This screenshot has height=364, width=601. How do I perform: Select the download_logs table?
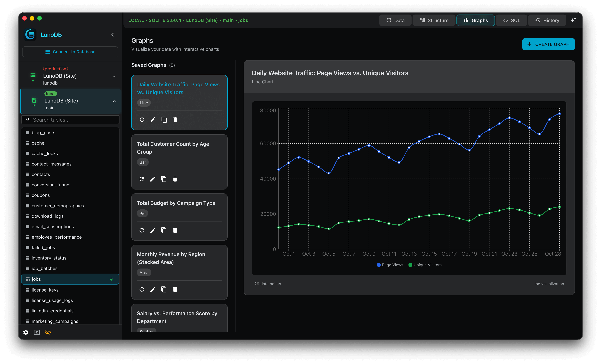pos(70,216)
